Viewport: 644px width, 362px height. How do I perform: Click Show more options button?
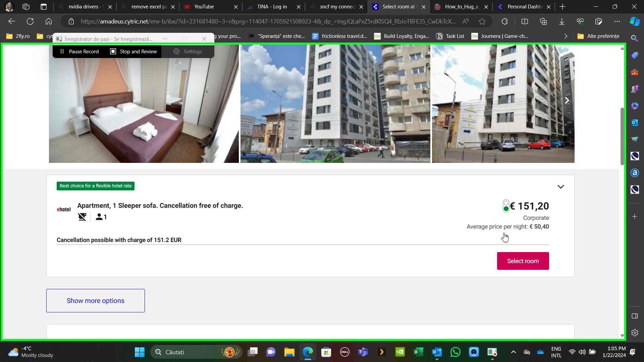(96, 301)
